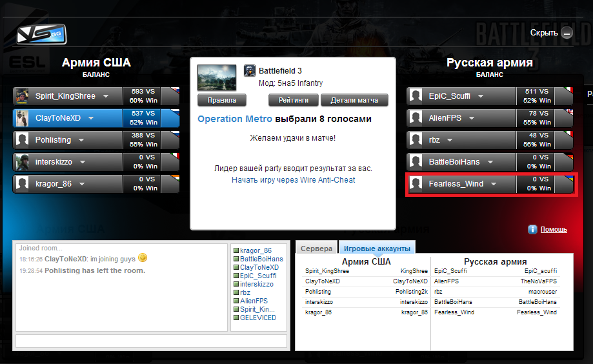The width and height of the screenshot is (593, 364).
Task: Click the chat message input field
Action: pos(151,341)
